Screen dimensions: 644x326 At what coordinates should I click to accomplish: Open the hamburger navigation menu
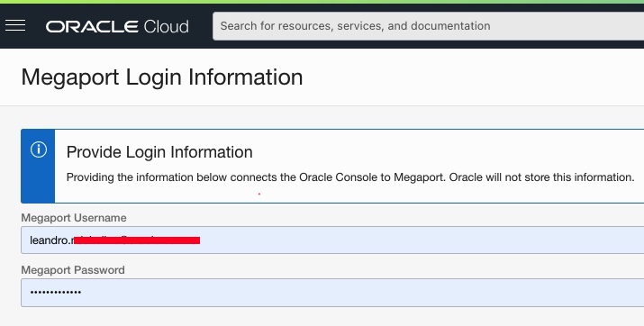click(x=15, y=26)
